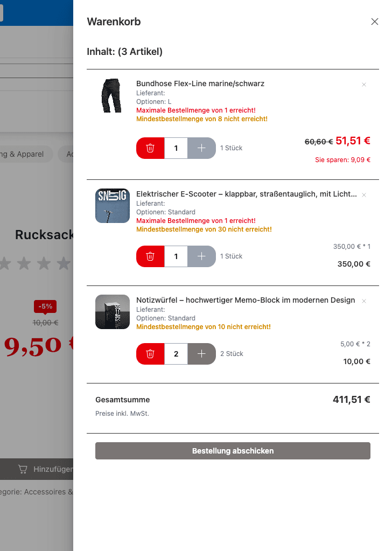Click the Bundhose quantity input field
The image size is (392, 551).
click(176, 148)
